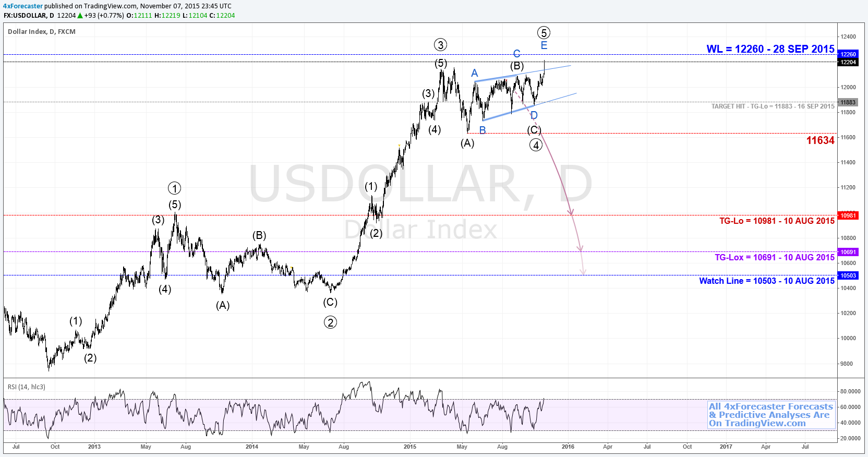The height and width of the screenshot is (457, 868).
Task: Click the low value L:12104
Action: pyautogui.click(x=195, y=16)
